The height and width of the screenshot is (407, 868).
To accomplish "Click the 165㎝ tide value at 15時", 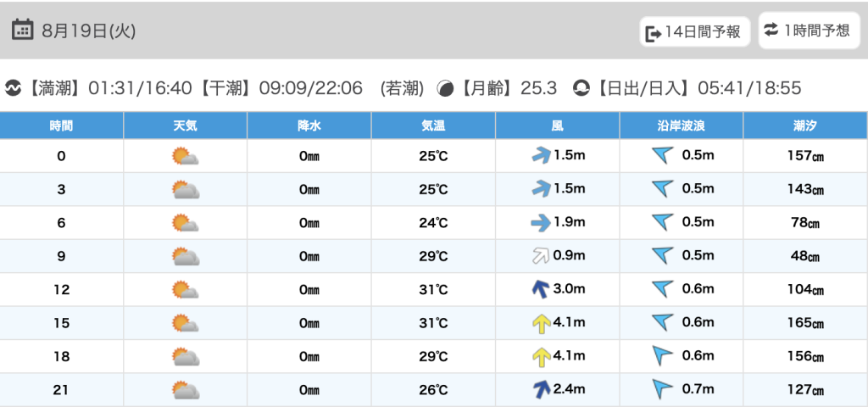I will [x=805, y=322].
